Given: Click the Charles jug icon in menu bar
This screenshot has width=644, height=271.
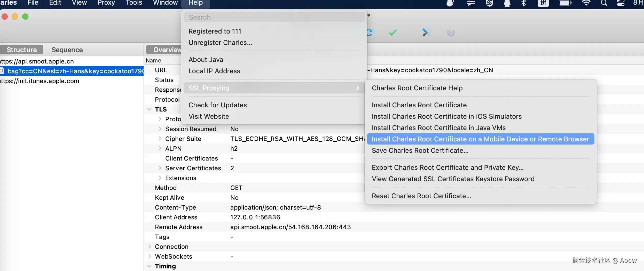Looking at the screenshot, I should (x=450, y=3).
